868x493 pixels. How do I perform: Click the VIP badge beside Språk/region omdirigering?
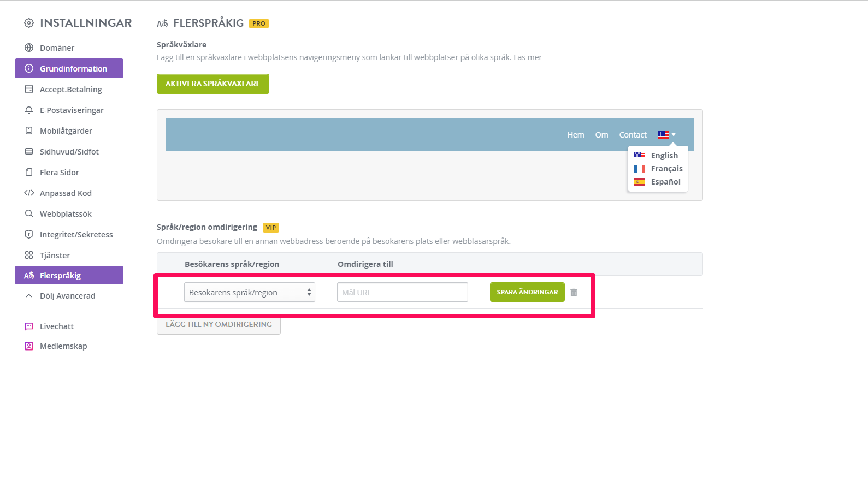271,228
